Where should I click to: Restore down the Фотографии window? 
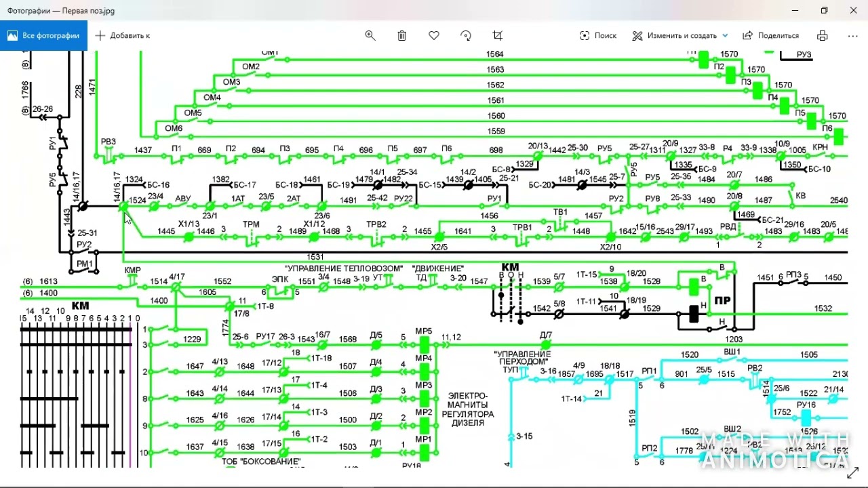tap(824, 10)
